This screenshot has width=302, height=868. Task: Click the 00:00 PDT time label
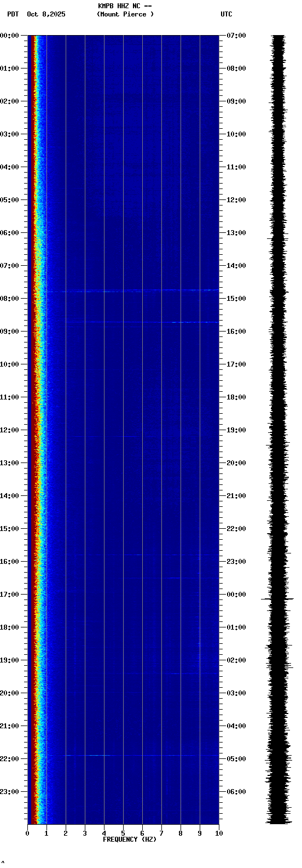[x=10, y=36]
